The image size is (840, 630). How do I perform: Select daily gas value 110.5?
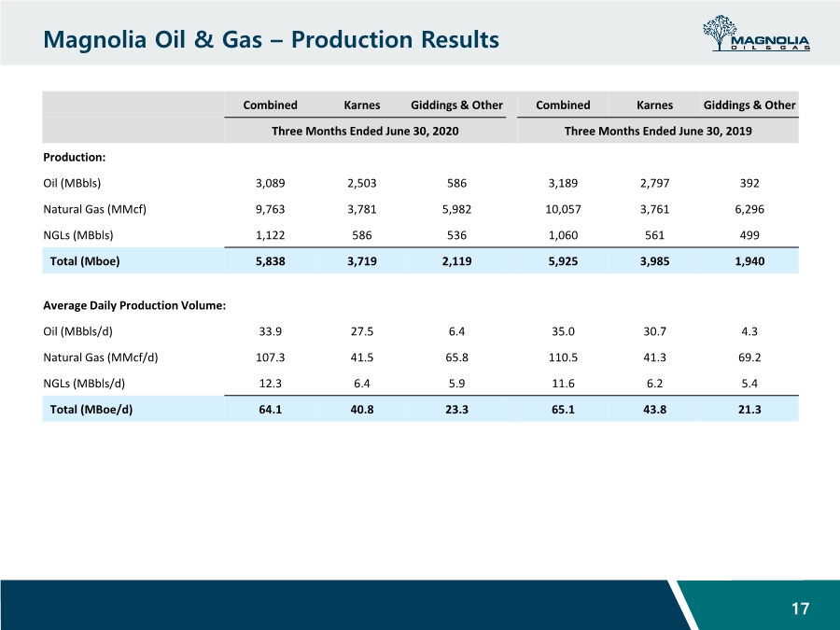point(563,357)
